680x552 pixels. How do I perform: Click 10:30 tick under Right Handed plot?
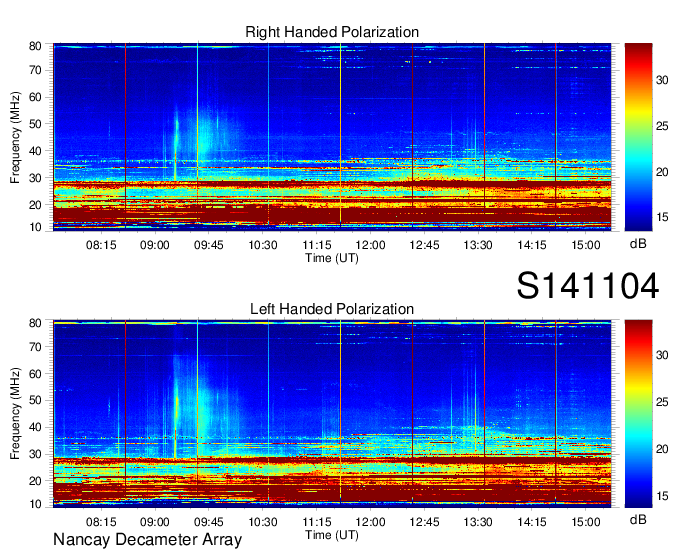263,245
